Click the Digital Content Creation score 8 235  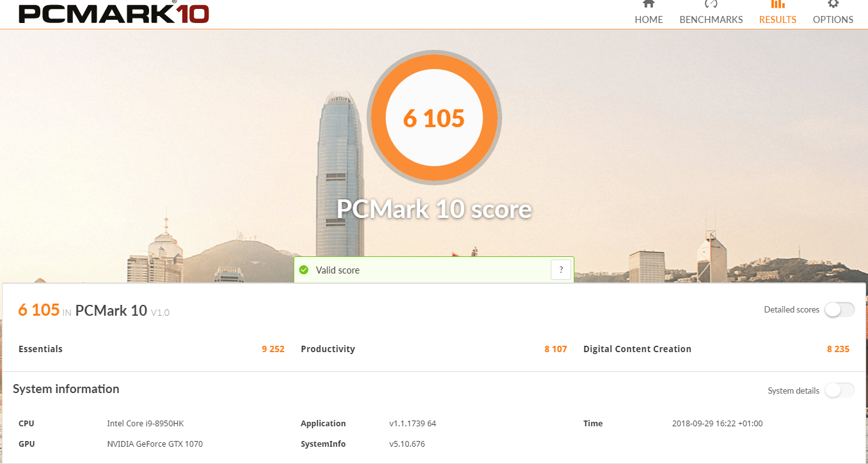coord(838,349)
